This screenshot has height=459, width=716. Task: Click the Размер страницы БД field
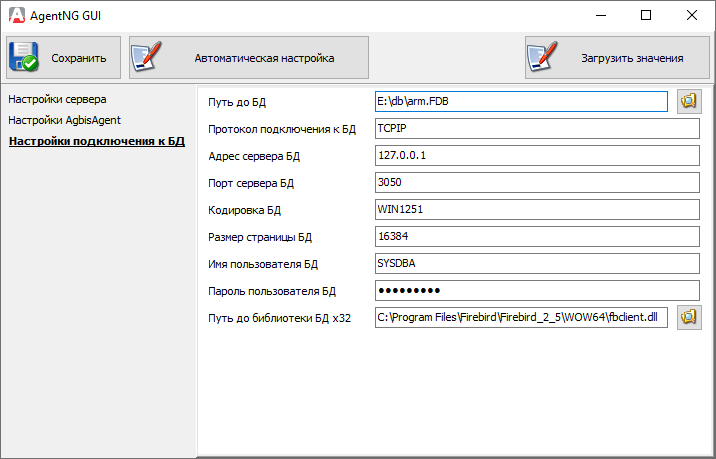(535, 236)
